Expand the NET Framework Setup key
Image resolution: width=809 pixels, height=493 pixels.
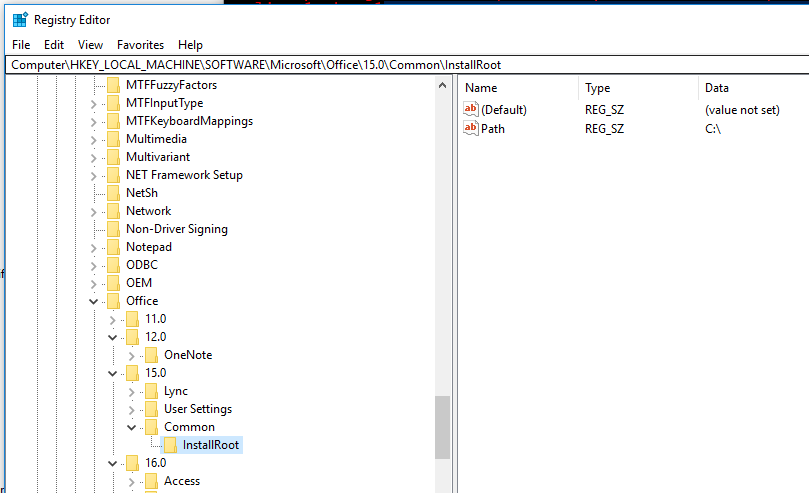(x=93, y=176)
